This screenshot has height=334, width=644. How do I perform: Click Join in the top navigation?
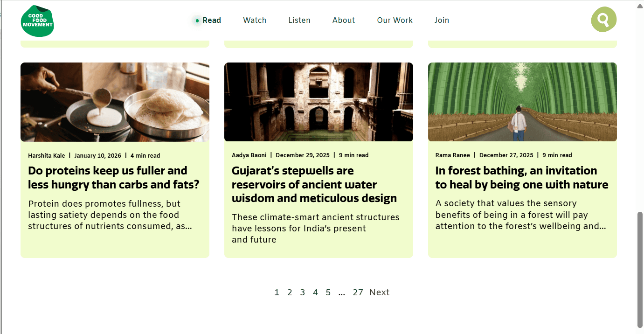[x=442, y=20]
